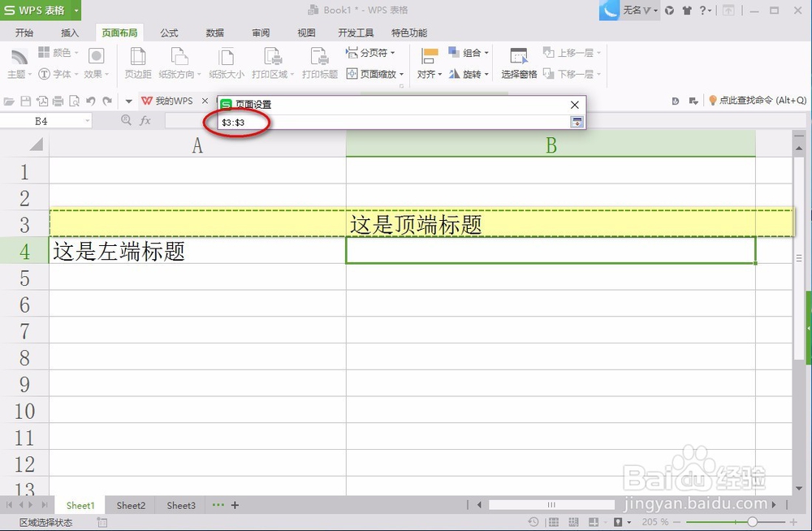Image resolution: width=812 pixels, height=531 pixels.
Task: Select the Sheet2 worksheet tab
Action: [130, 505]
